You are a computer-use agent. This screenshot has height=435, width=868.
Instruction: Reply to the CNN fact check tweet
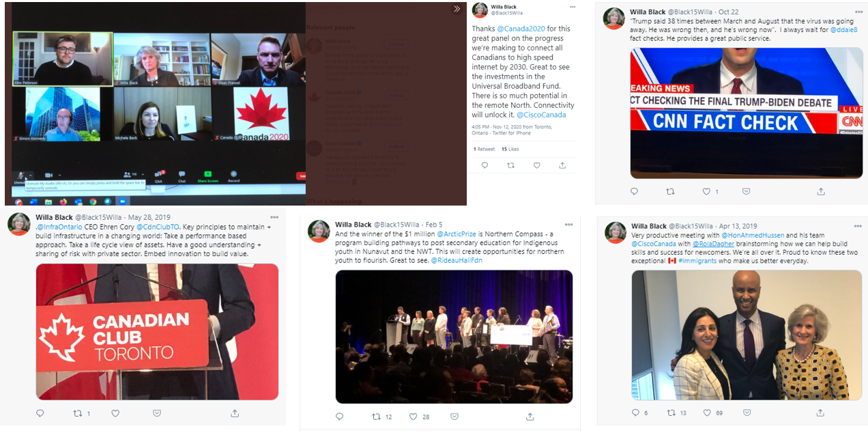click(634, 192)
